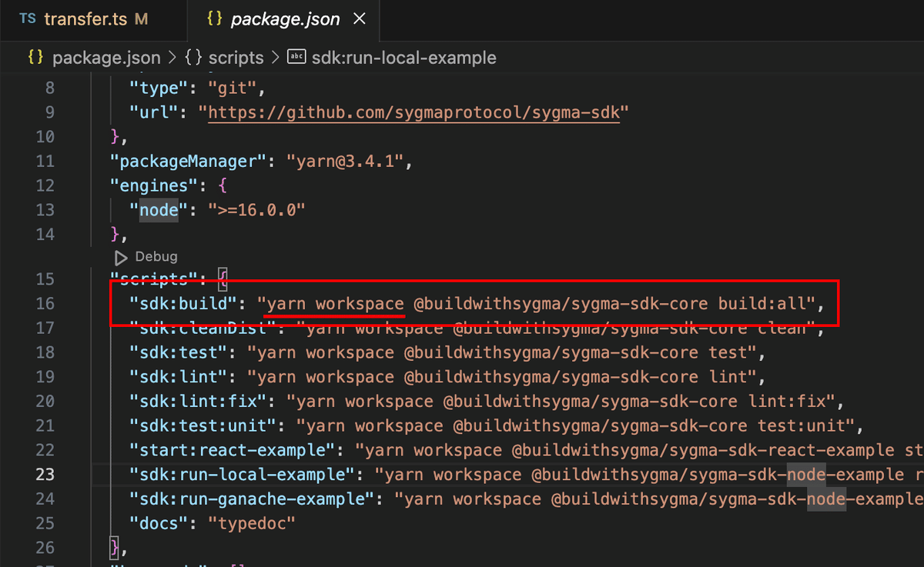This screenshot has width=924, height=567.
Task: Click the "git" type value
Action: (x=232, y=88)
